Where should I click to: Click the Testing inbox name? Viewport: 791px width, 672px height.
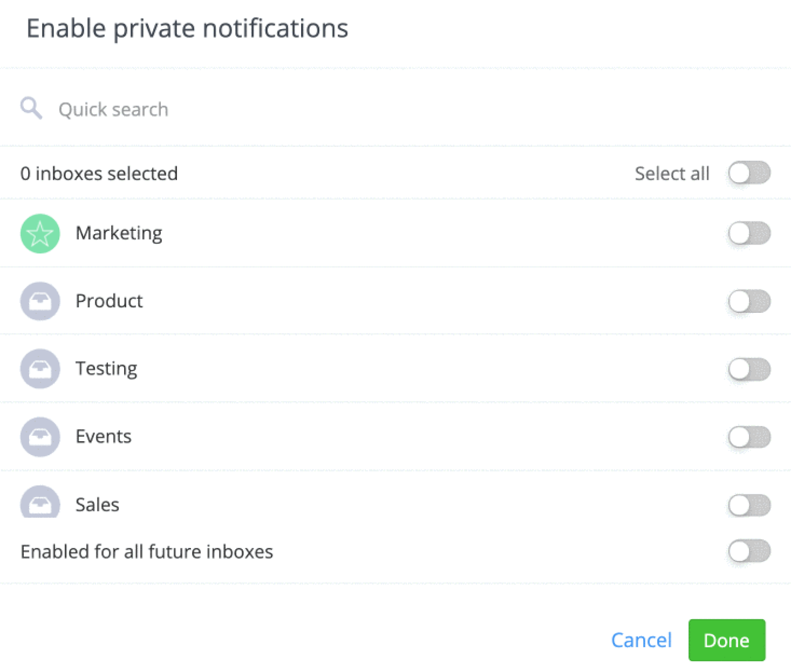106,369
